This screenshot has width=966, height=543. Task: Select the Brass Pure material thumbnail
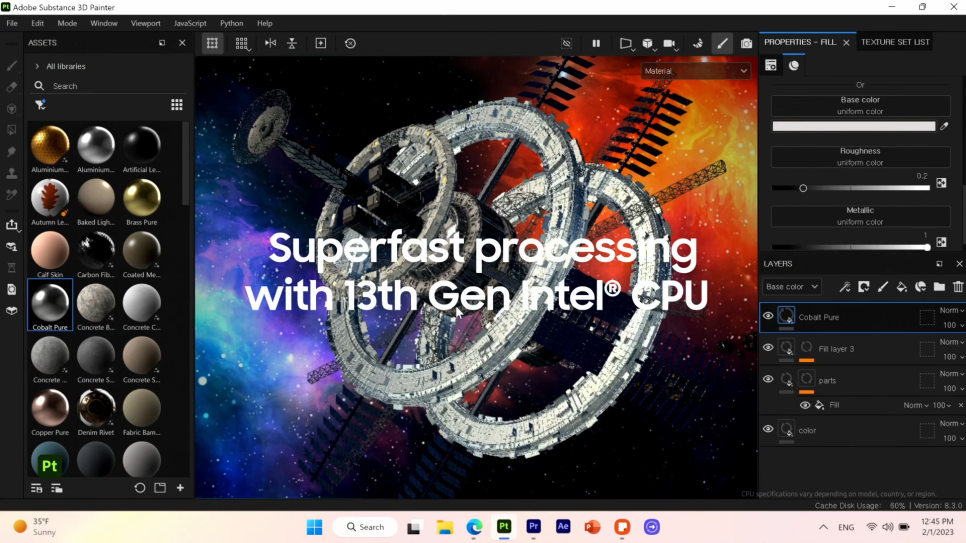pyautogui.click(x=142, y=202)
